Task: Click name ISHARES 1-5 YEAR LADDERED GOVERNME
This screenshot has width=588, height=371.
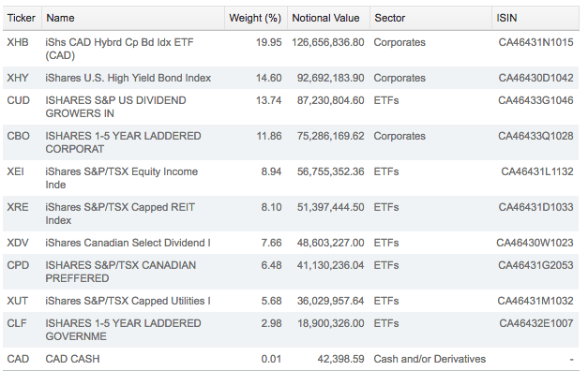Action: [123, 330]
